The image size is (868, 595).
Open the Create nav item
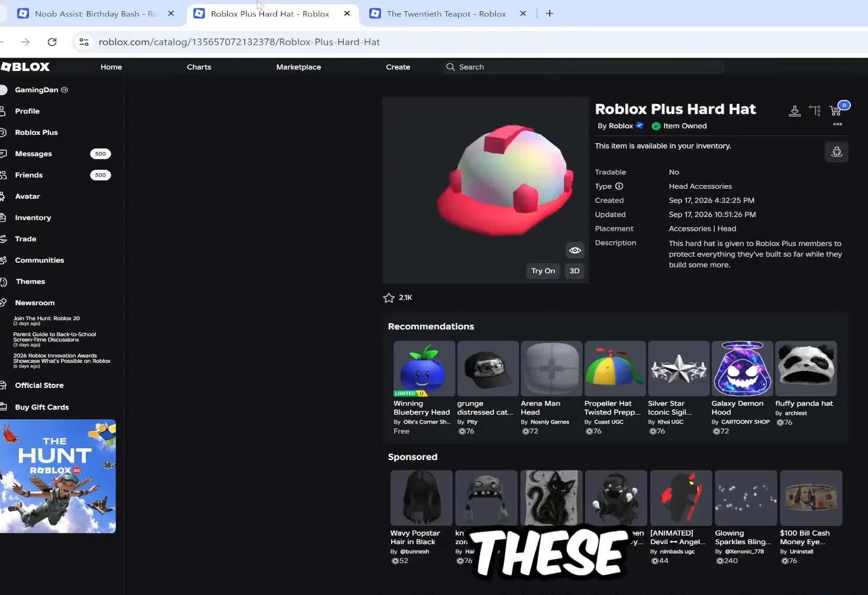[x=398, y=67]
